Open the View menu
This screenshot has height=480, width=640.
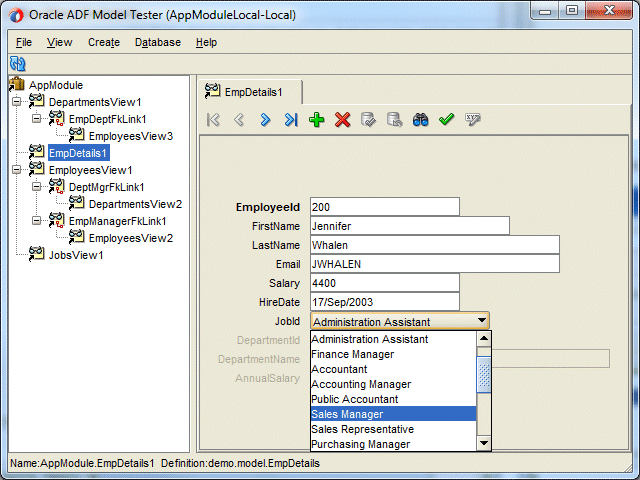(x=59, y=42)
